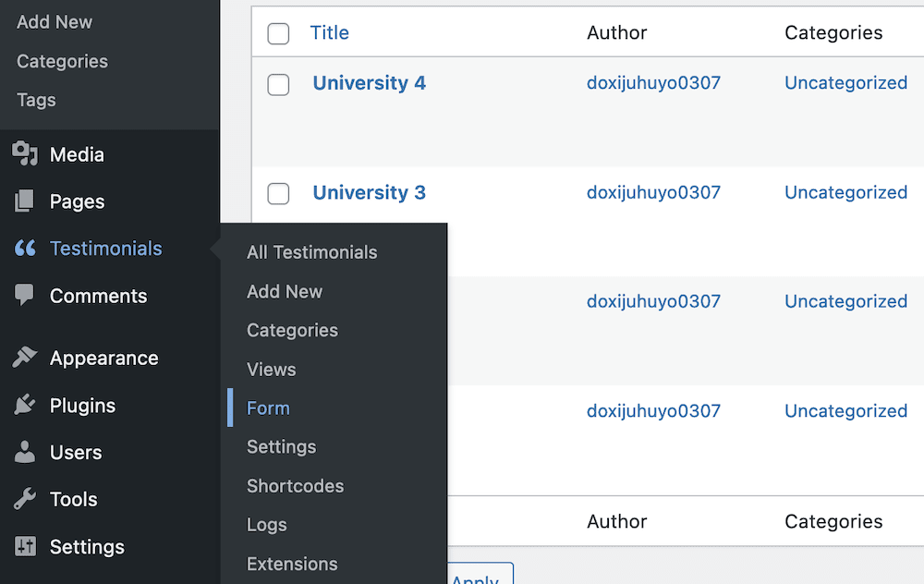Click Uncategorized in University 4 row
This screenshot has height=584, width=924.
click(x=845, y=82)
